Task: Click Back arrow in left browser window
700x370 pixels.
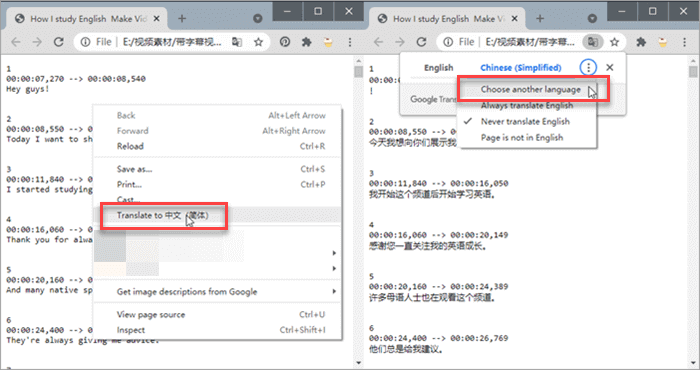Action: click(x=16, y=42)
